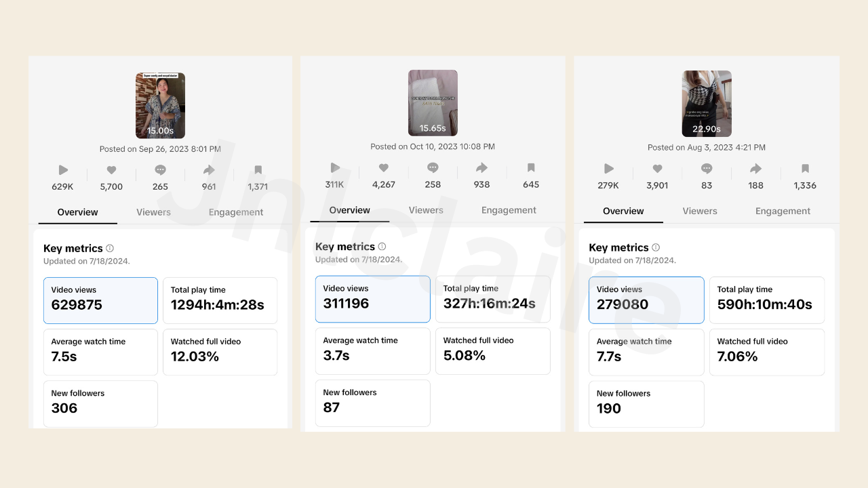Screen dimensions: 868x488
Task: Select the Video views 629875 metric card
Action: coord(100,300)
